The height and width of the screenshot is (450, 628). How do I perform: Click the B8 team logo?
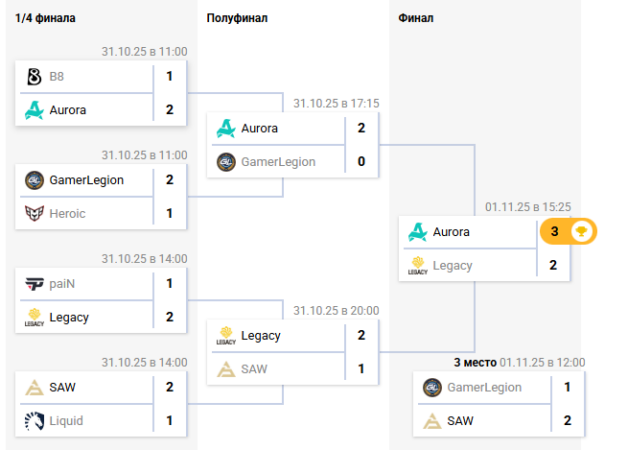tap(34, 76)
